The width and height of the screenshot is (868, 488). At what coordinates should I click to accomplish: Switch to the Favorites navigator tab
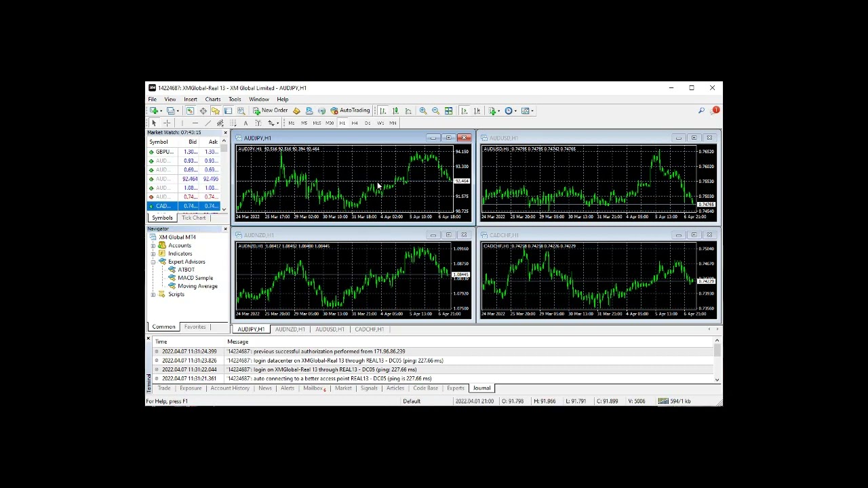tap(195, 327)
